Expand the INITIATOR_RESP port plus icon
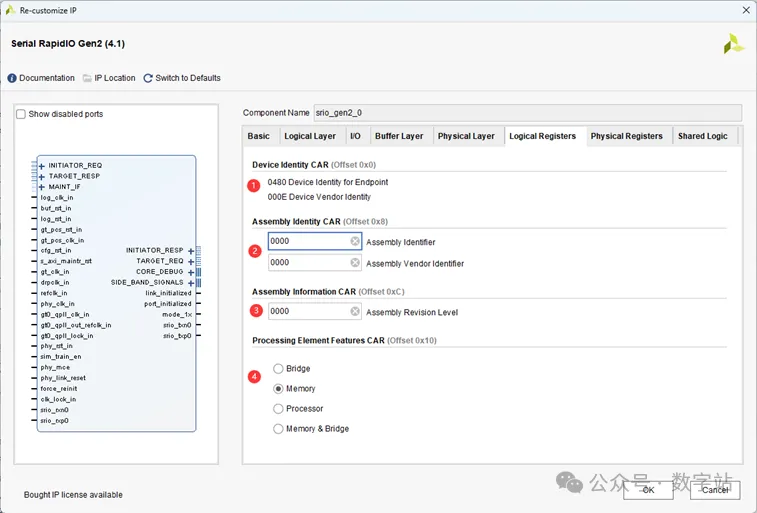 [x=191, y=251]
